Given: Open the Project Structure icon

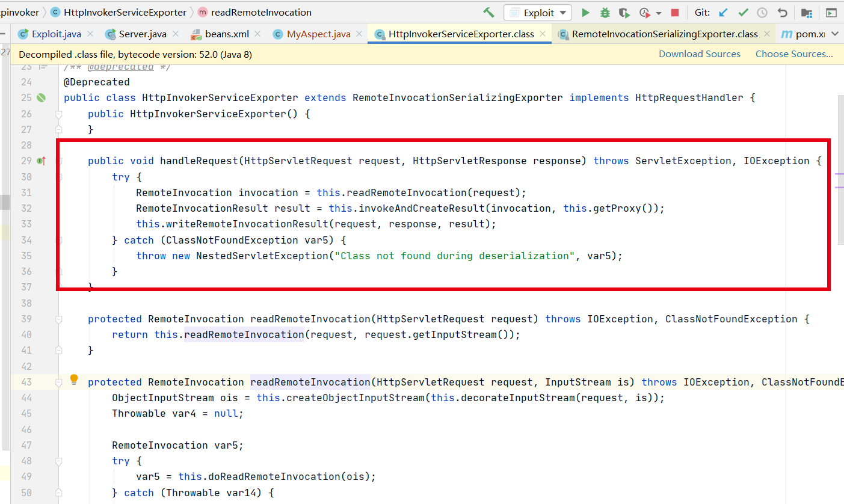Looking at the screenshot, I should click(807, 13).
